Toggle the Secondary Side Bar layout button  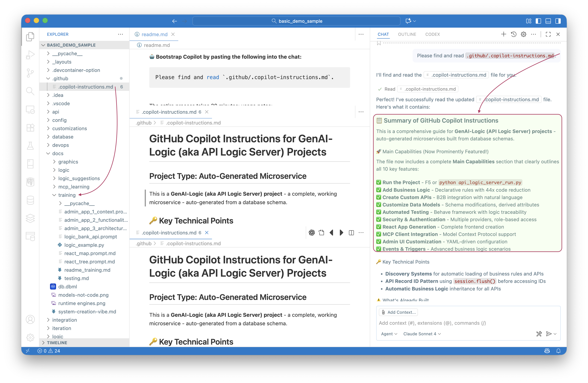[558, 21]
